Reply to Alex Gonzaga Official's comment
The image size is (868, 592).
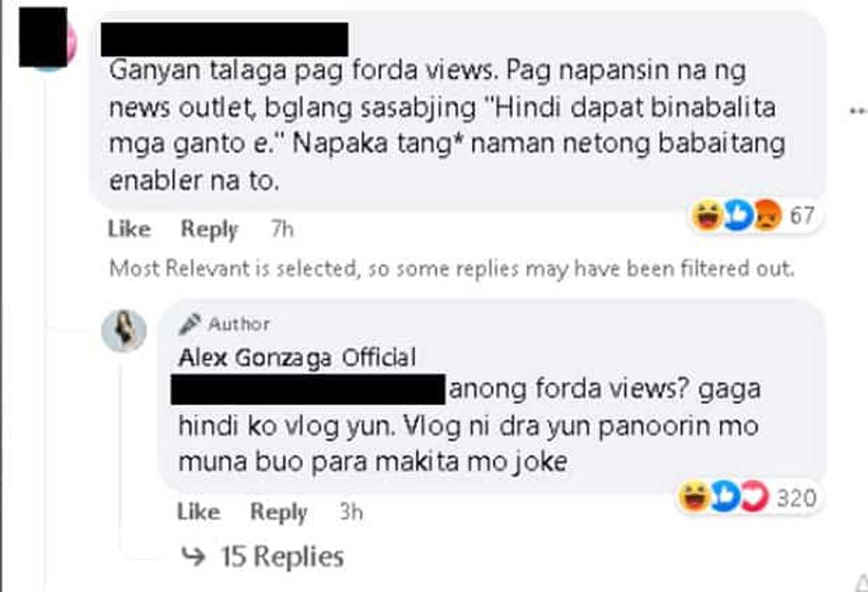[278, 512]
